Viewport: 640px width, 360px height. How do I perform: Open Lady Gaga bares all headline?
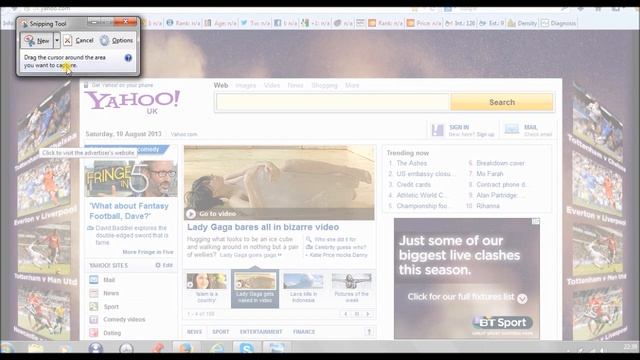coord(263,227)
